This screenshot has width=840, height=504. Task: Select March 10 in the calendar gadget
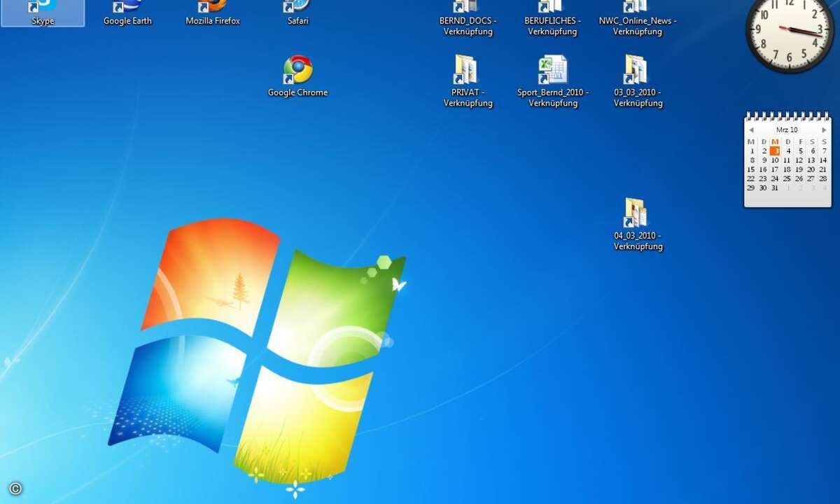coord(775,160)
